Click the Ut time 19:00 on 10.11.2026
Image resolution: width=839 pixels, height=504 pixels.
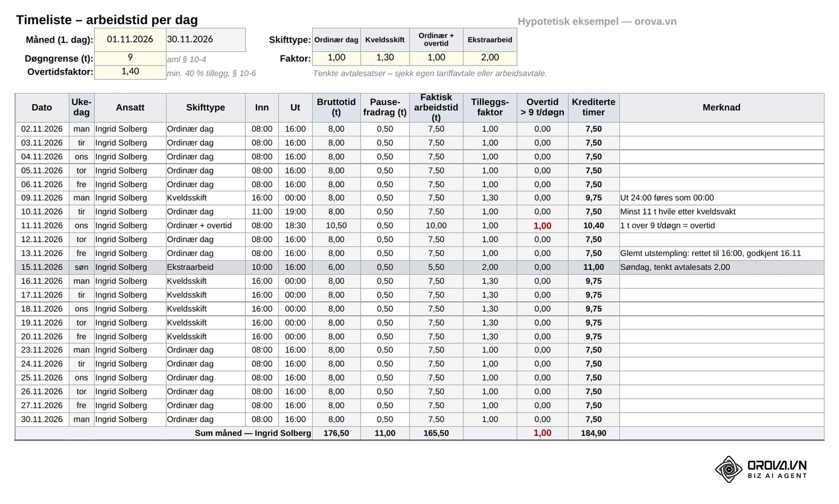click(295, 212)
